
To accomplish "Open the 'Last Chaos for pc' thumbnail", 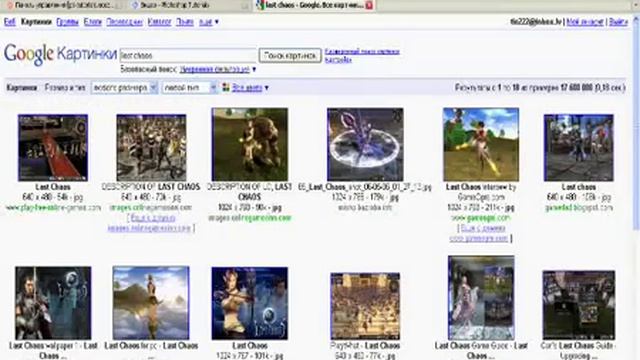I will [x=151, y=303].
